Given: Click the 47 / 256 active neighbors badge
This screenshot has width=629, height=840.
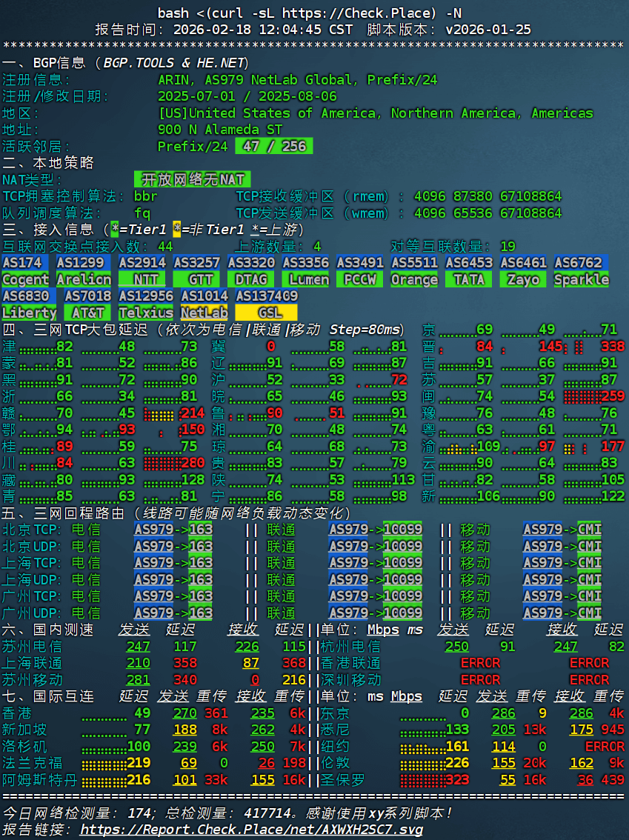Looking at the screenshot, I should (273, 146).
